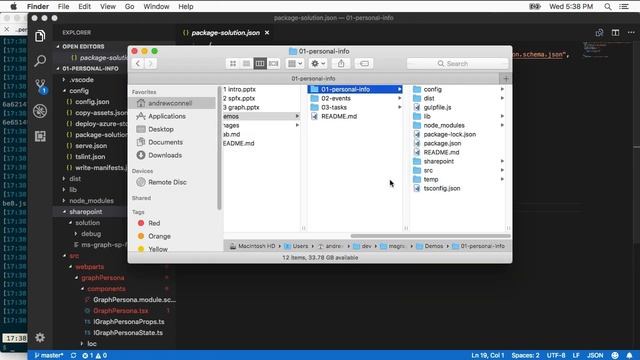Click the Finder Search field
Viewport: 640px width, 360px height.
click(x=458, y=64)
